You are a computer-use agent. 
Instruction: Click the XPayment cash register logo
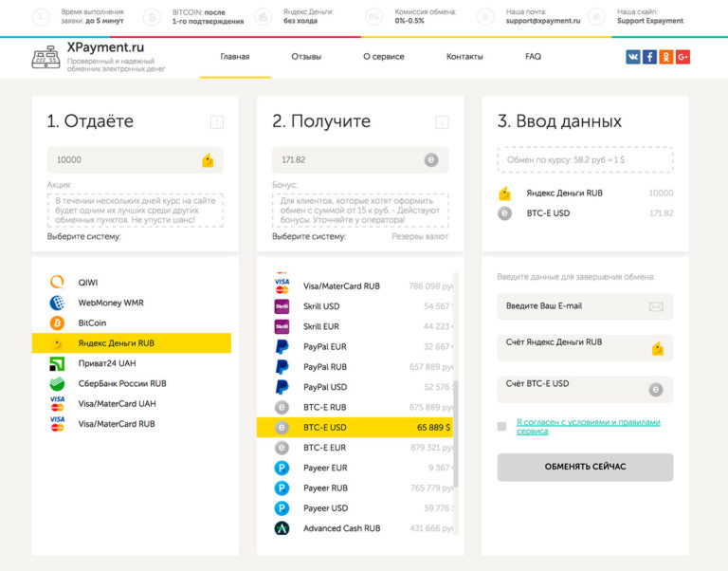coord(45,58)
